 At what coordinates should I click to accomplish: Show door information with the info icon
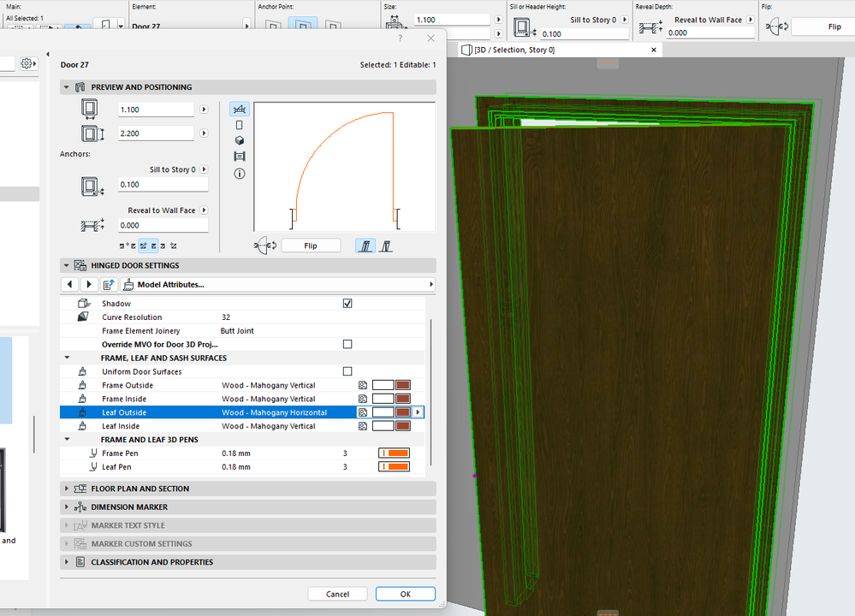240,174
